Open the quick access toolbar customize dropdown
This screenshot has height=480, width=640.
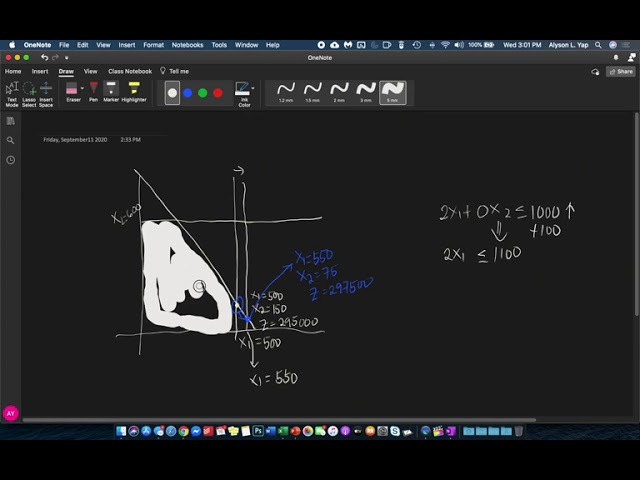click(67, 58)
